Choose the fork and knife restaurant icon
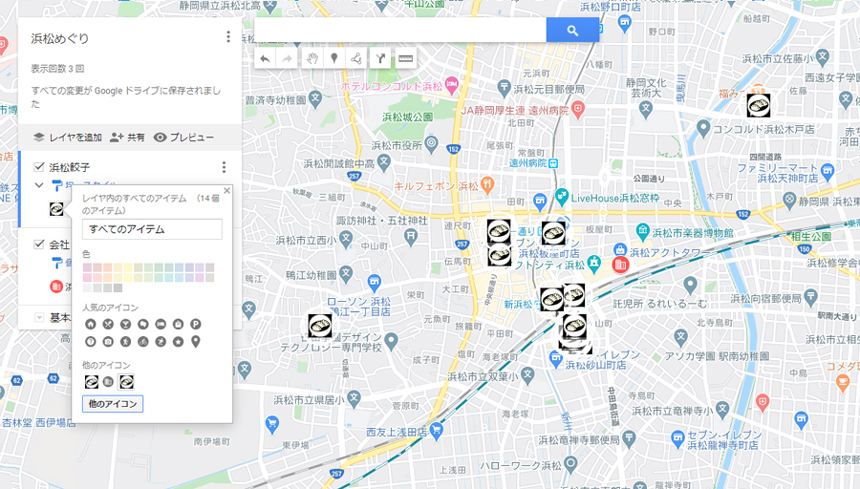860x489 pixels. coord(108,324)
